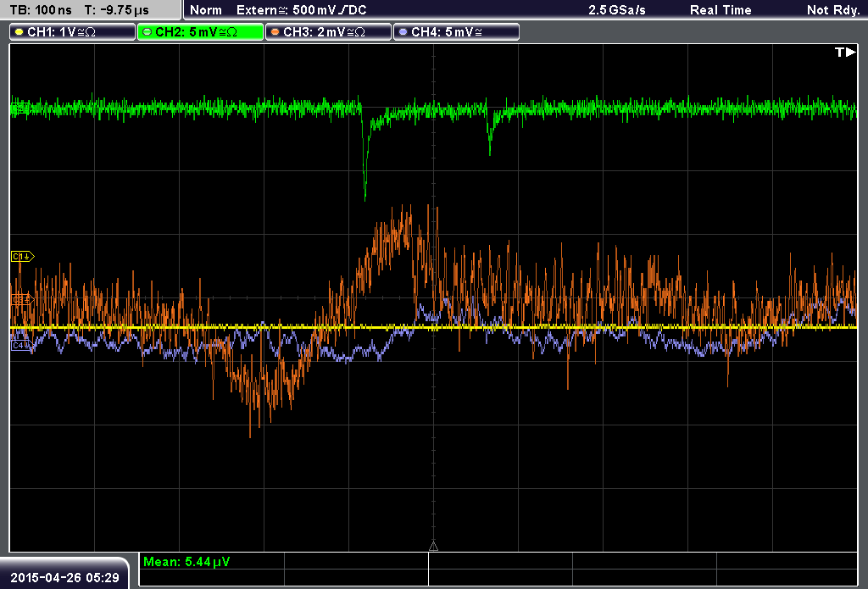Click the yellow C1 ground level marker
This screenshot has width=868, height=589.
tap(22, 256)
